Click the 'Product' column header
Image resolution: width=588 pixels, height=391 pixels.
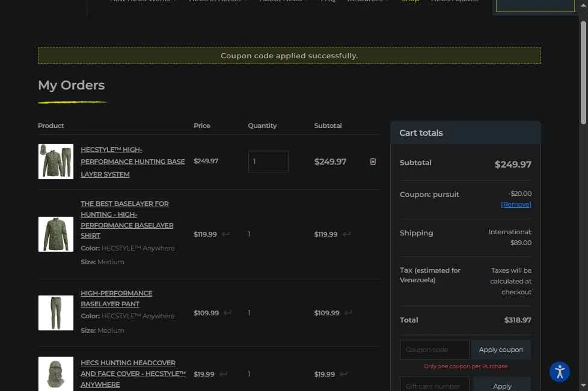[x=51, y=126]
